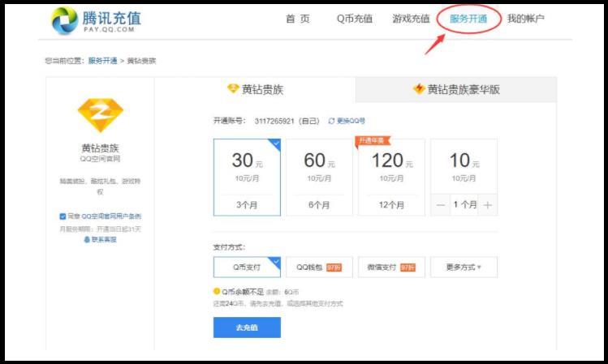Choose 微信支付 payment method
Viewport: 608px width, 364px height.
tap(391, 268)
